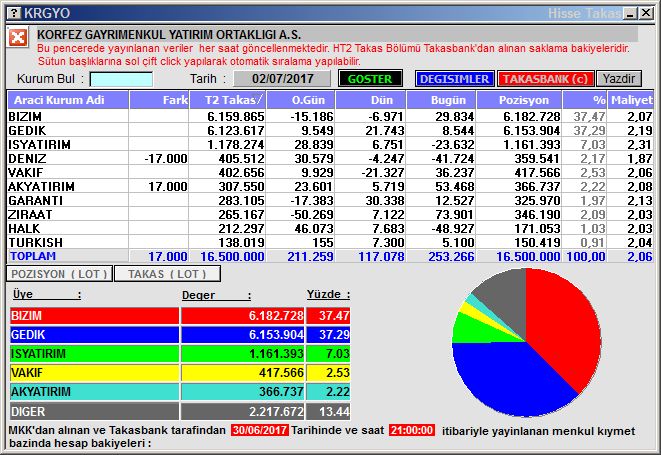This screenshot has height=455, width=661.
Task: Select the VAKIF row name cell in table
Action: (68, 172)
